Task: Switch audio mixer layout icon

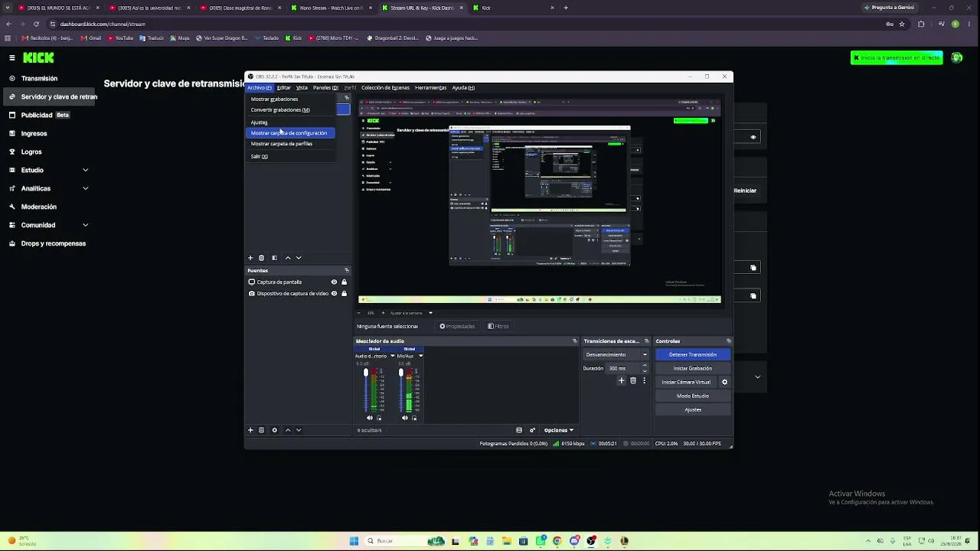Action: [x=519, y=430]
